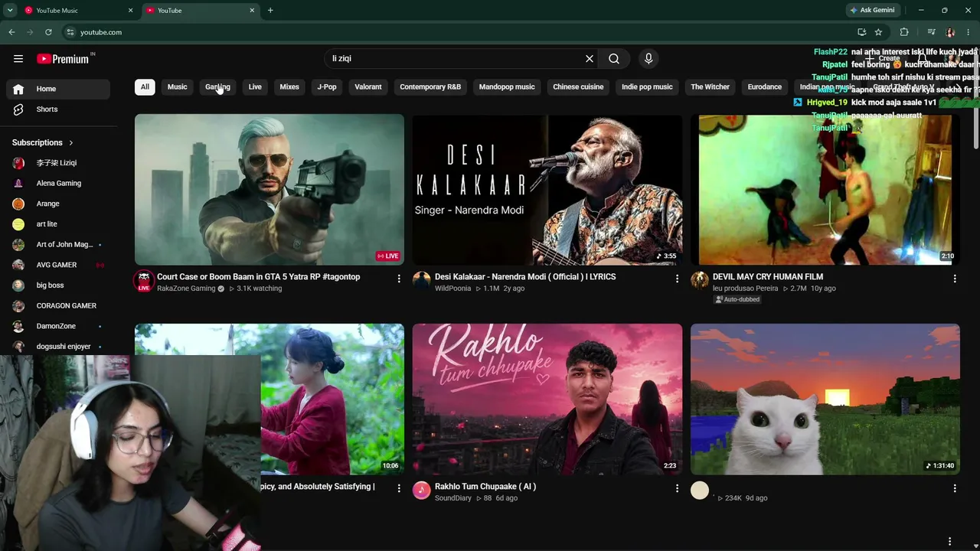This screenshot has width=980, height=551.
Task: Open the Court Case or Boom Baam title
Action: pyautogui.click(x=258, y=277)
